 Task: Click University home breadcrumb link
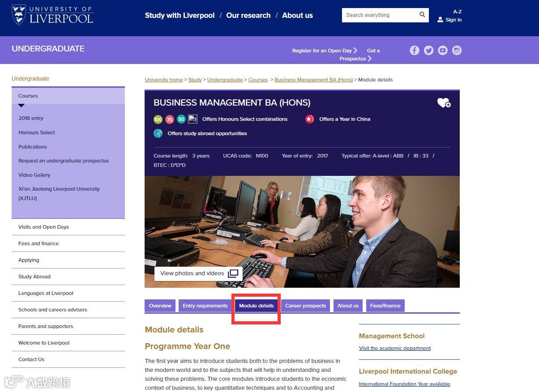(x=164, y=80)
